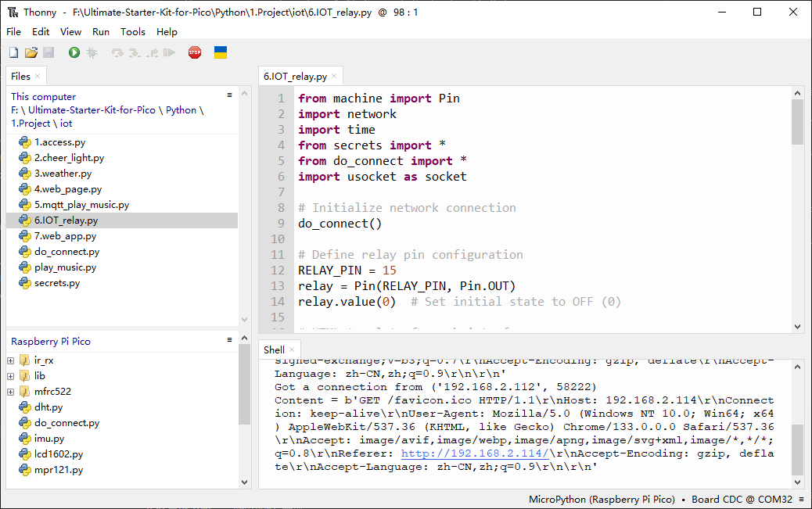The height and width of the screenshot is (509, 812).
Task: Click Pico files panel scrollbar thumb
Action: (244, 384)
